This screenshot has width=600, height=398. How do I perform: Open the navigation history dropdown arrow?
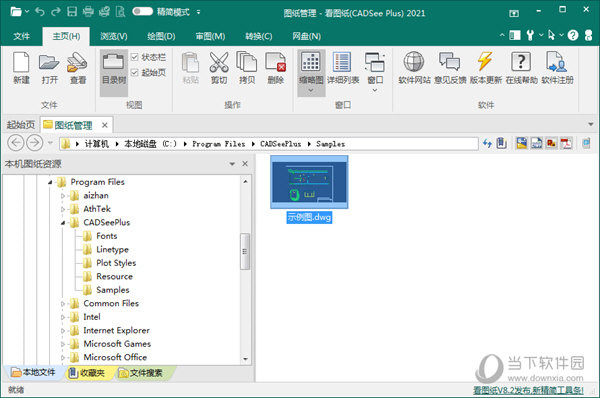50,143
